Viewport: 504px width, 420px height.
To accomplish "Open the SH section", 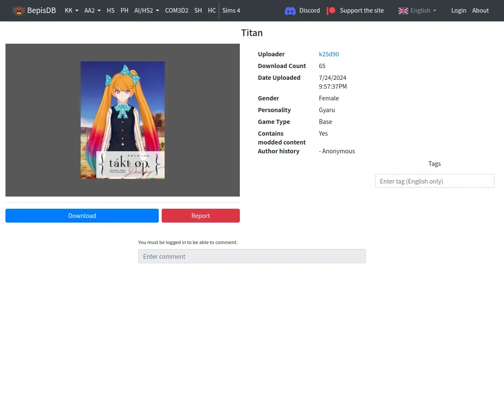I will click(x=198, y=10).
